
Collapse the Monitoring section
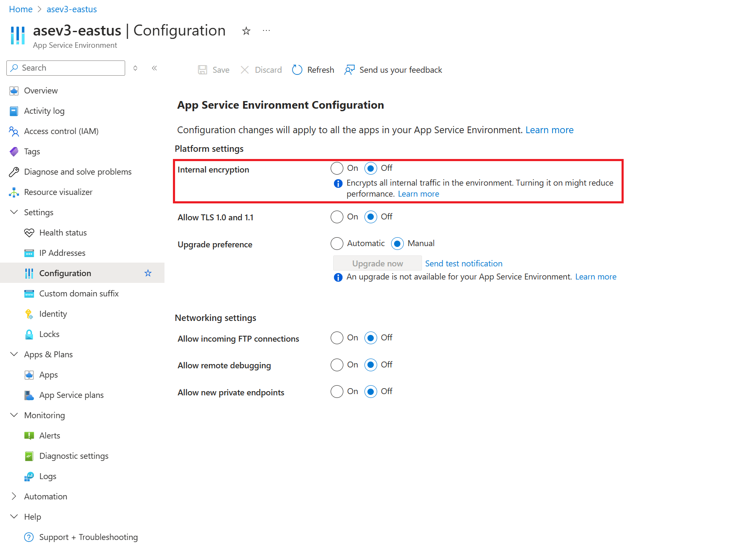14,415
